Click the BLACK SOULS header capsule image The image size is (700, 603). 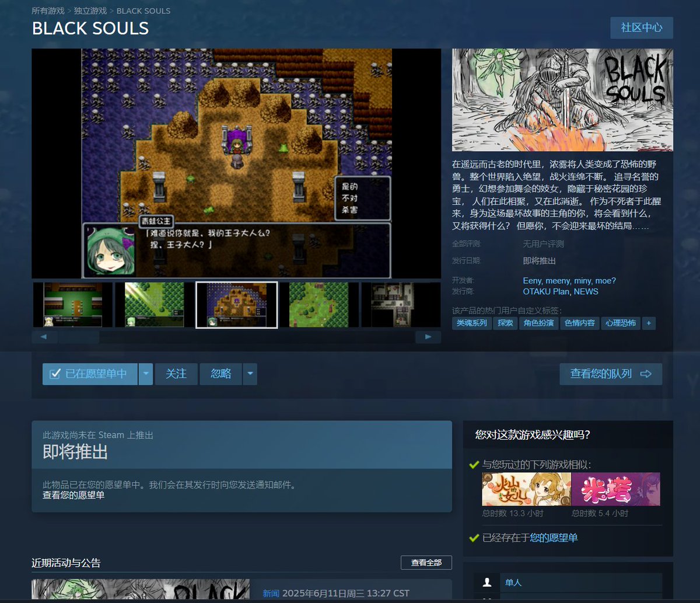(562, 100)
